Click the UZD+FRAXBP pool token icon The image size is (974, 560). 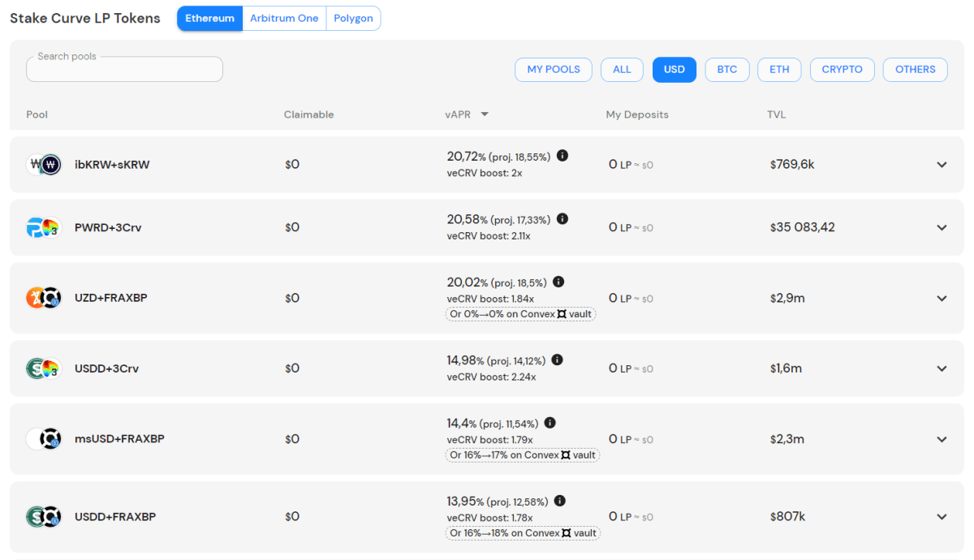44,298
